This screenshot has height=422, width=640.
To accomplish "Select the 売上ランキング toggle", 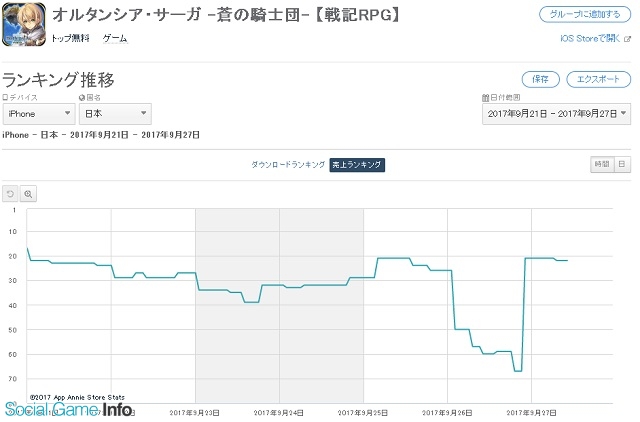I will (357, 164).
